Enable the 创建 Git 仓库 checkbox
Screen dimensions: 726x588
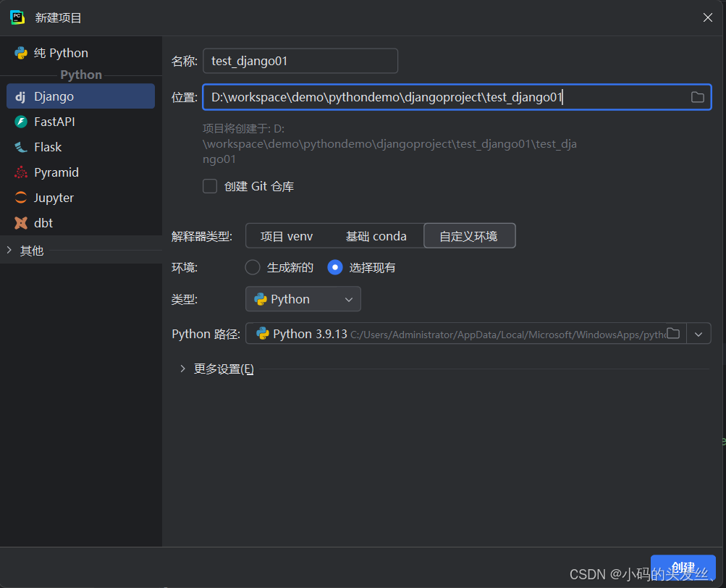tap(210, 186)
